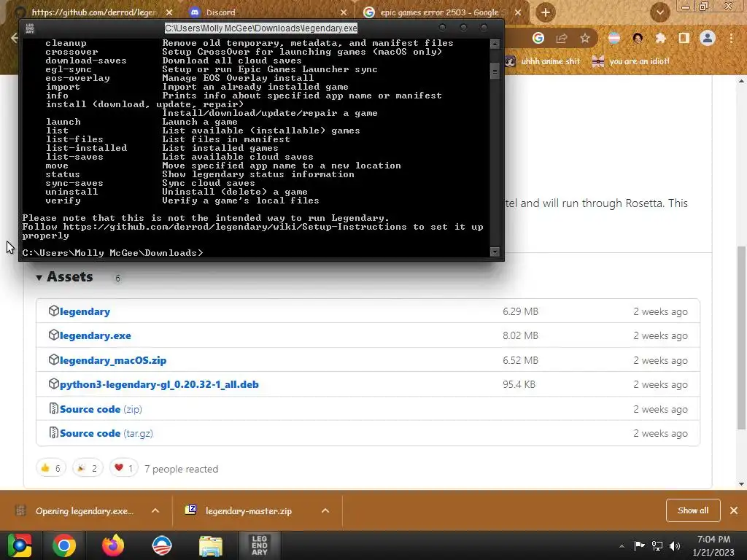Share this page icon
Image resolution: width=747 pixels, height=560 pixels.
pos(562,38)
